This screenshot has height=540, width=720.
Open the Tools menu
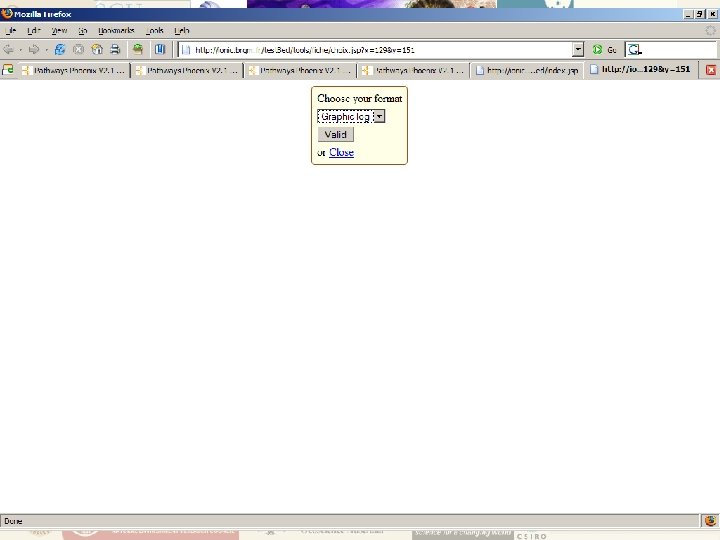tap(155, 31)
